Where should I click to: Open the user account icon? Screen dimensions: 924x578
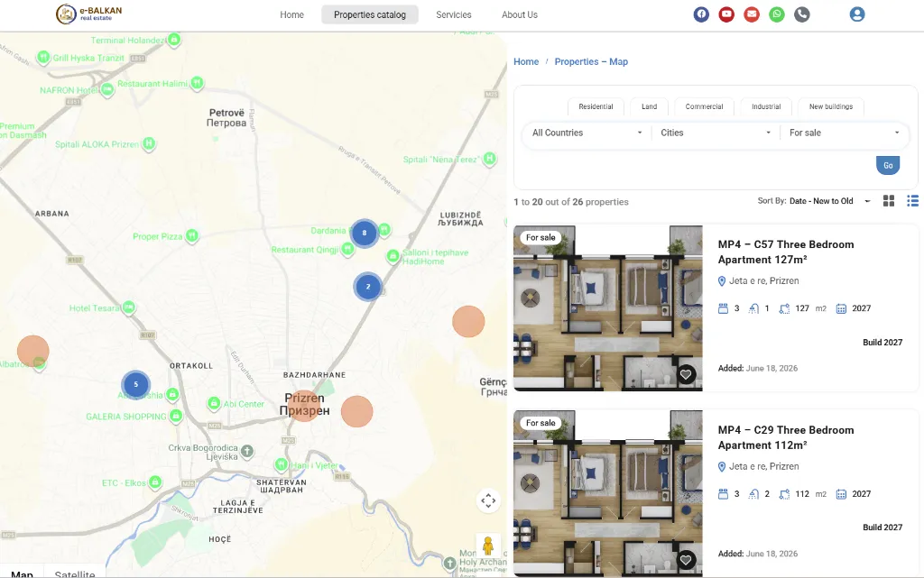857,14
